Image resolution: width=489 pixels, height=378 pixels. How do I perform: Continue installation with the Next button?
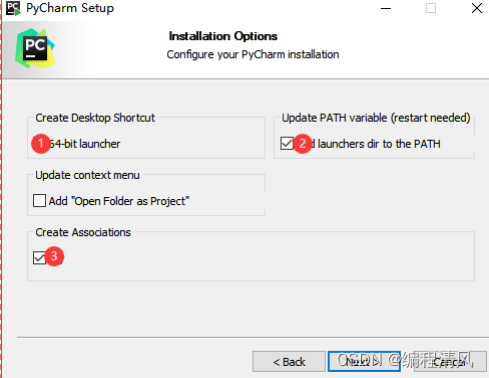tap(364, 362)
